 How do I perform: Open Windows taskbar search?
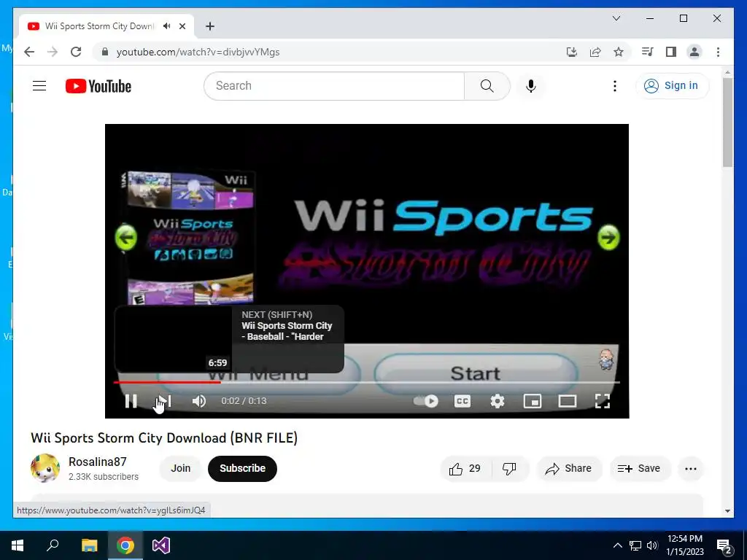click(53, 545)
